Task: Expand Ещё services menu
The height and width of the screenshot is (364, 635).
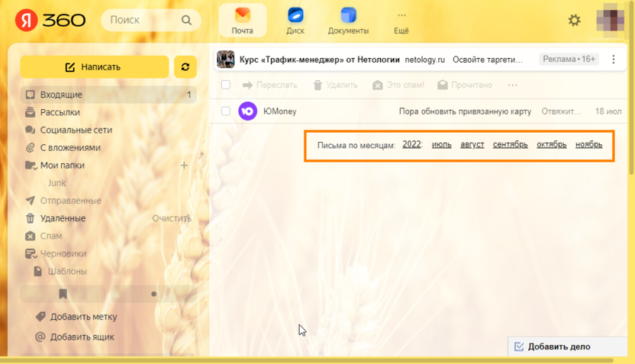Action: pos(401,21)
